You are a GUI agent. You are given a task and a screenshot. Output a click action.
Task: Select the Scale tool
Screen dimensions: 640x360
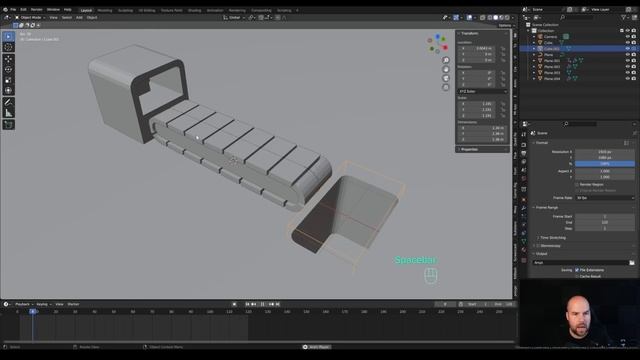(9, 80)
